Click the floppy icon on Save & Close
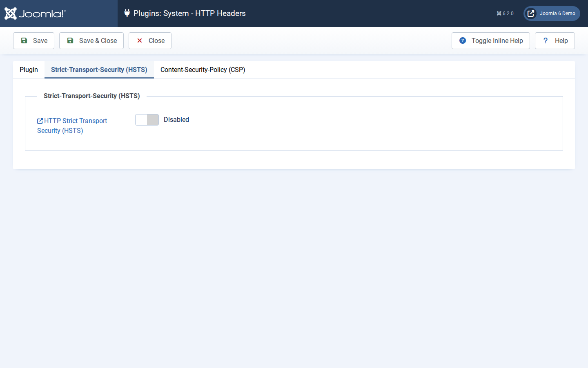The height and width of the screenshot is (368, 588). (x=70, y=40)
